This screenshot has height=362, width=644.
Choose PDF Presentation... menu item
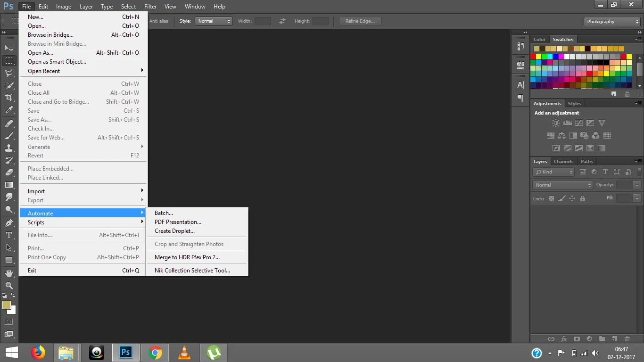197,222
